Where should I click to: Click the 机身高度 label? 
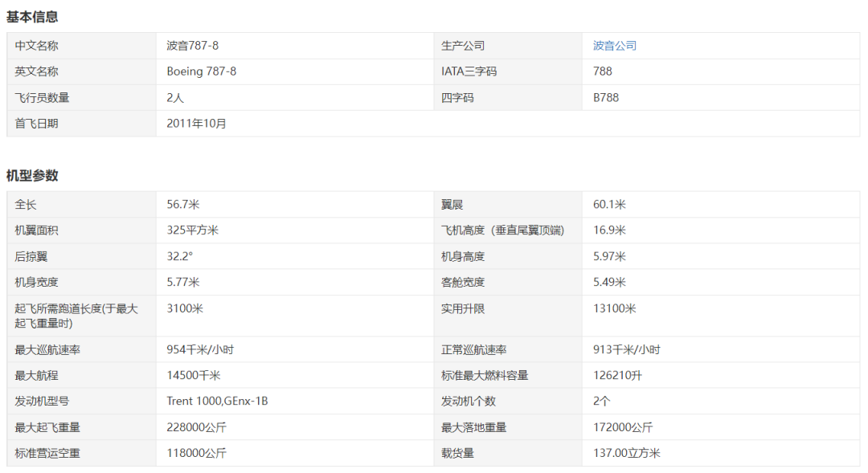[x=463, y=257]
